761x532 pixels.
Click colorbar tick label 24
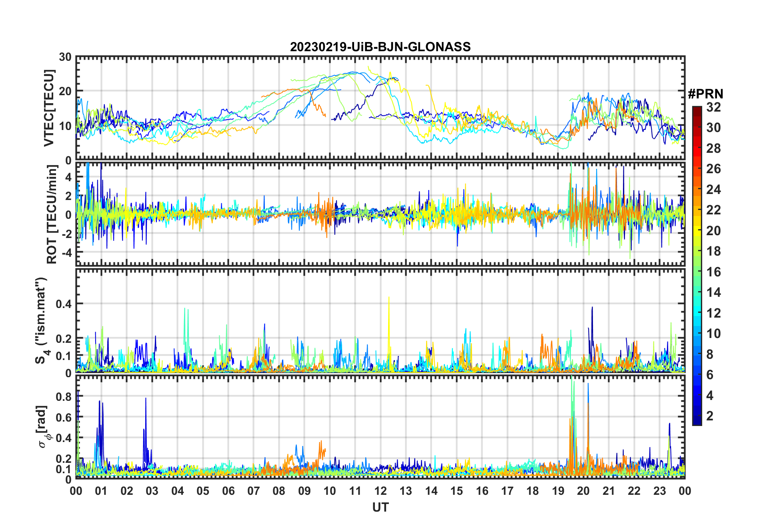[713, 190]
